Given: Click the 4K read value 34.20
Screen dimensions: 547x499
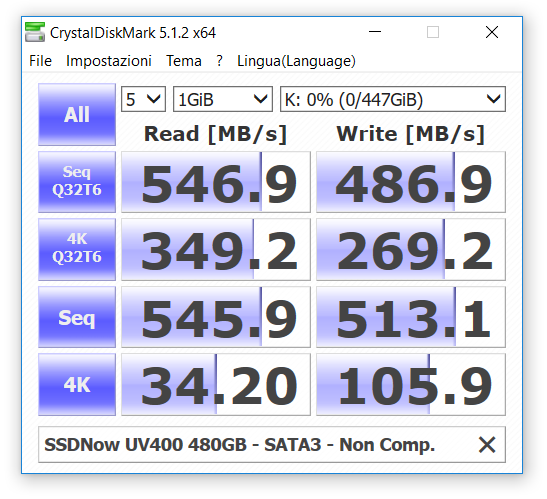Looking at the screenshot, I should (x=216, y=384).
